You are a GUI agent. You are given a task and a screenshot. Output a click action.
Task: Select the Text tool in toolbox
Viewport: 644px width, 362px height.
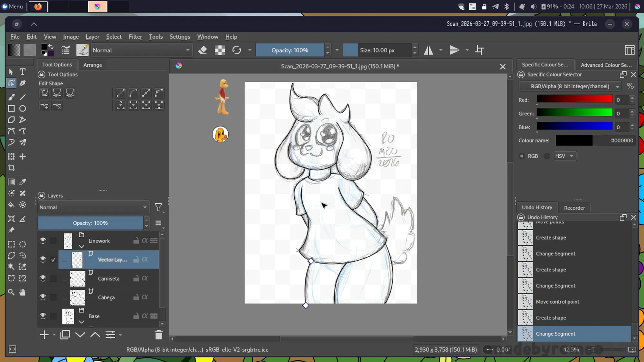23,71
